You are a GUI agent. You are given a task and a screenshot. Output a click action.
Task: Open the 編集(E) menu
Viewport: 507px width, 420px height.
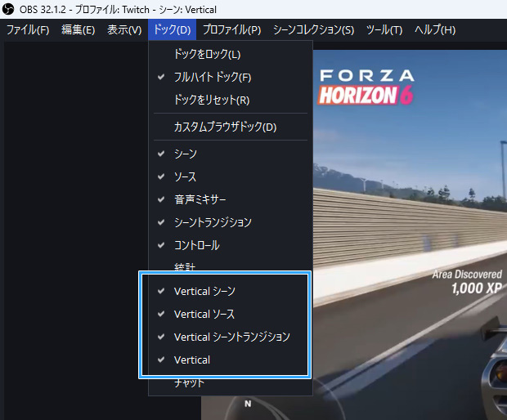pyautogui.click(x=78, y=30)
